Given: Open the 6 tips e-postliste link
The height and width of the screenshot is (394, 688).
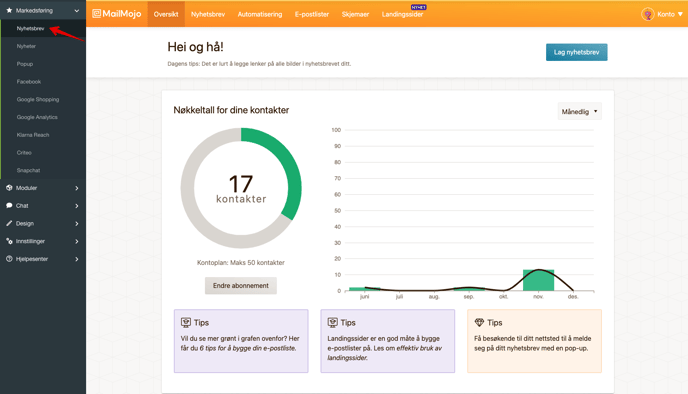Looking at the screenshot, I should pyautogui.click(x=248, y=348).
